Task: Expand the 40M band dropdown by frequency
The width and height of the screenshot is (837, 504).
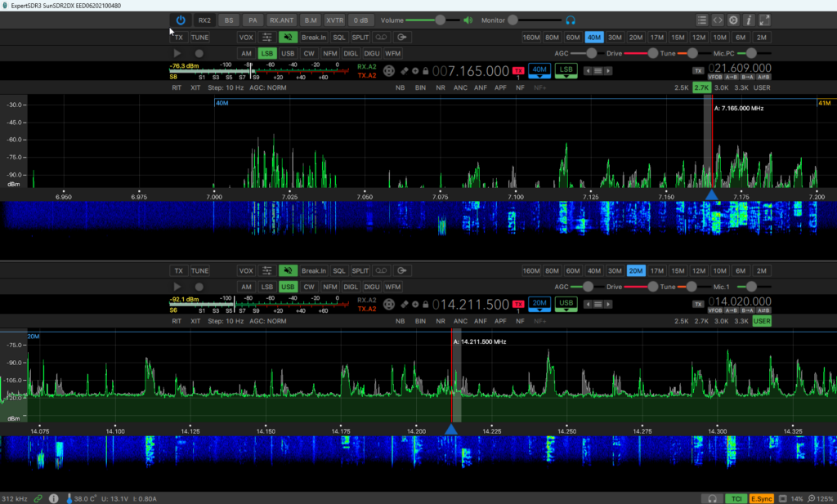Action: tap(539, 71)
